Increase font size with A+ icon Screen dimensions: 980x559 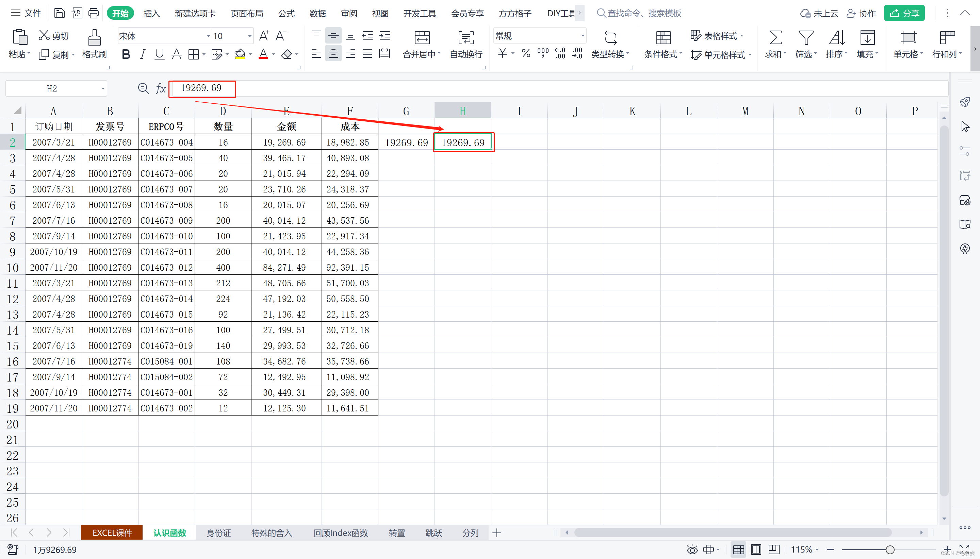click(264, 36)
